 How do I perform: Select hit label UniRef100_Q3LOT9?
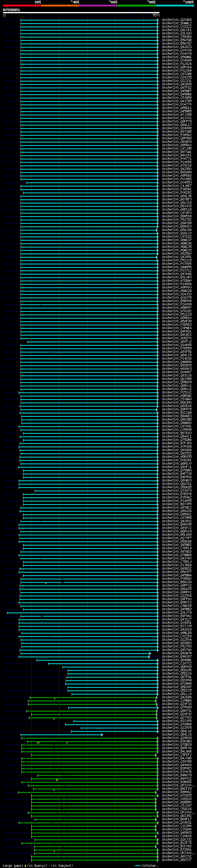tap(176, 612)
